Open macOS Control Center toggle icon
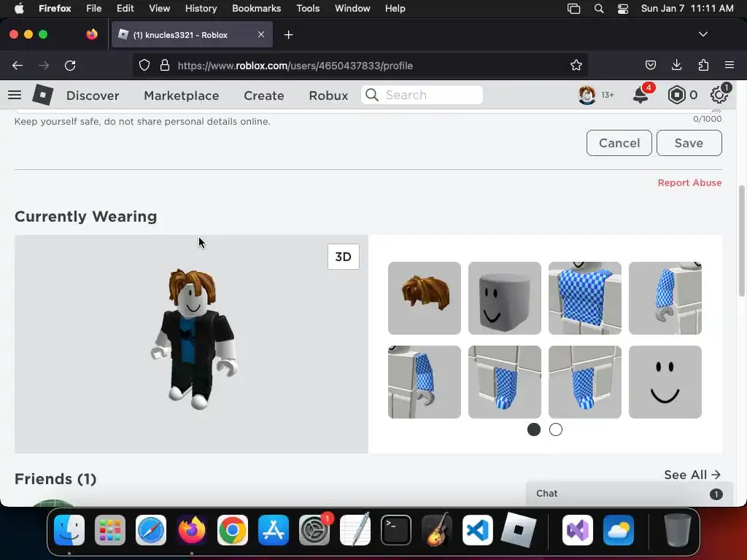This screenshot has width=747, height=560. [623, 9]
